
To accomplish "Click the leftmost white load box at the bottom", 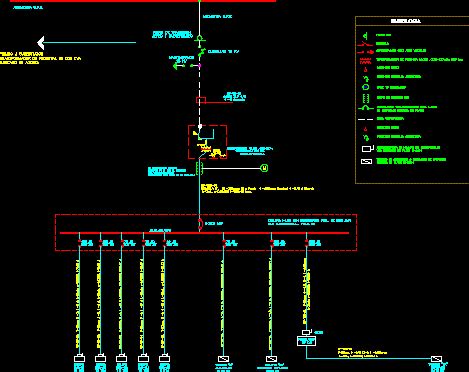I will click(79, 359).
